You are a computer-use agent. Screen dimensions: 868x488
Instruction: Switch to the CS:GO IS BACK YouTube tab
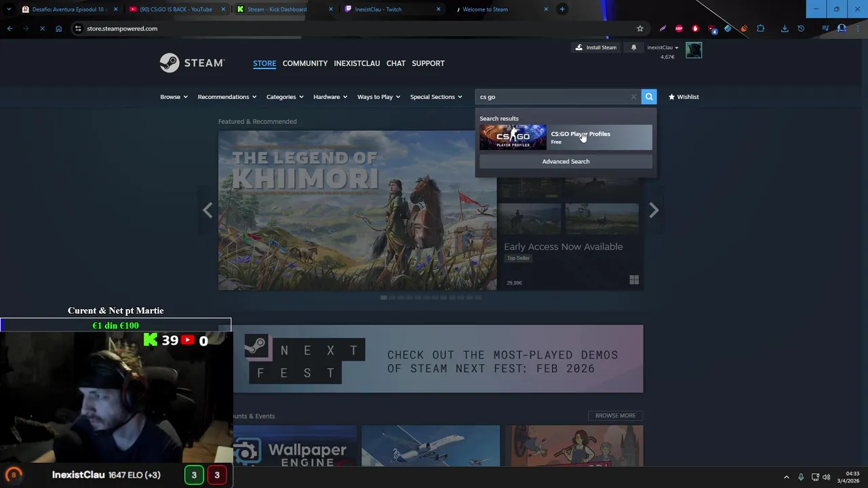point(176,9)
